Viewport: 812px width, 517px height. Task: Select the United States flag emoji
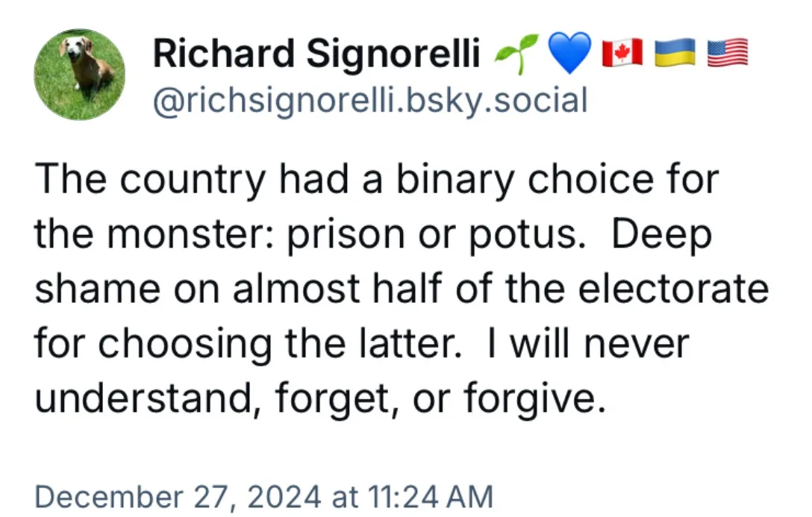point(727,53)
